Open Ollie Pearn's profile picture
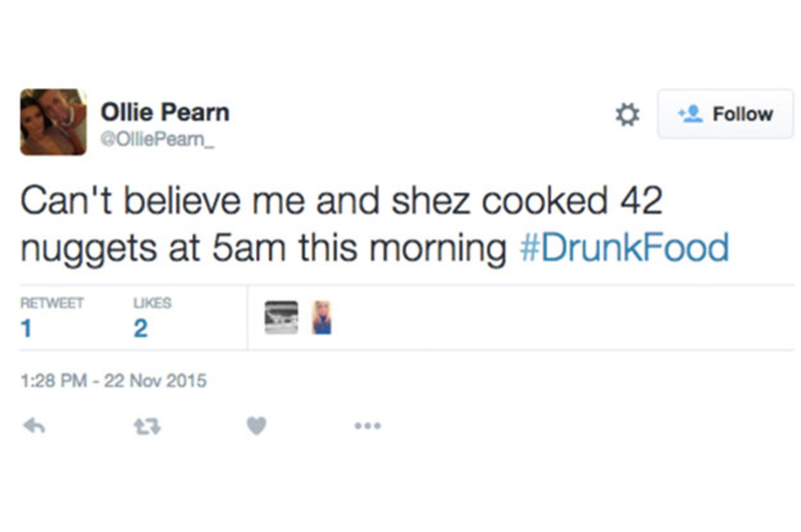The height and width of the screenshot is (532, 801). (x=53, y=122)
